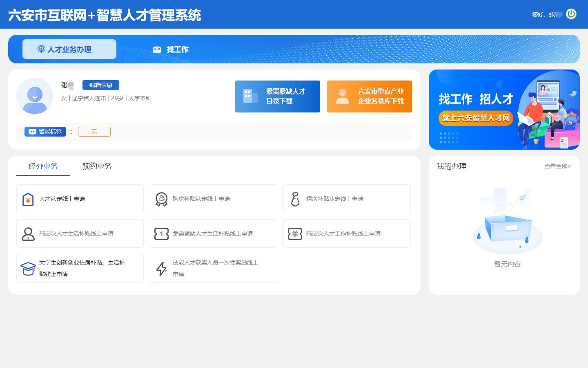
Task: Switch to the 找工作 tab
Action: coord(177,49)
